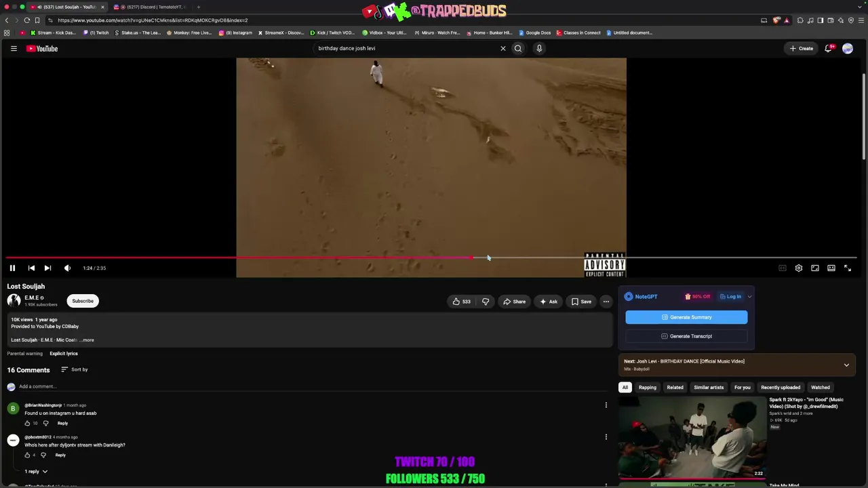The width and height of the screenshot is (868, 488).
Task: Log in to NoteGPT
Action: 730,297
